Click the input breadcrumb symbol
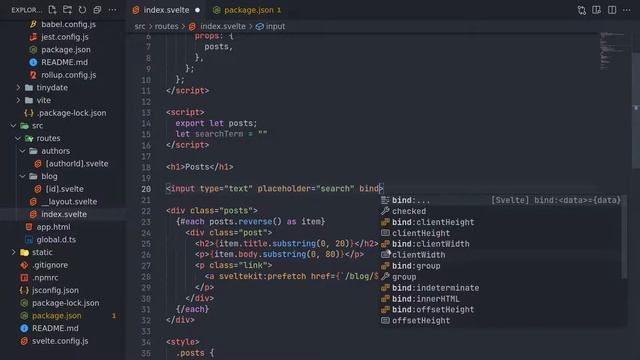 pos(271,27)
